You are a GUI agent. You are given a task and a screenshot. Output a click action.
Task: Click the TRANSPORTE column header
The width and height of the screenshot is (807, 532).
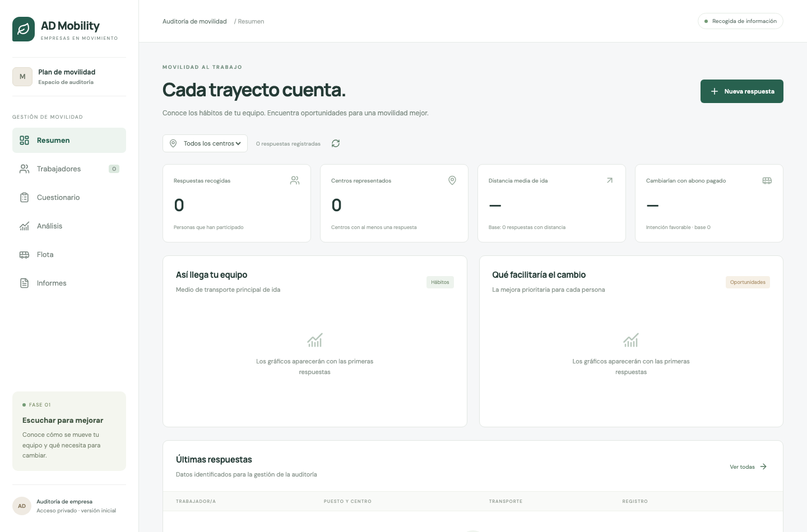[505, 501]
